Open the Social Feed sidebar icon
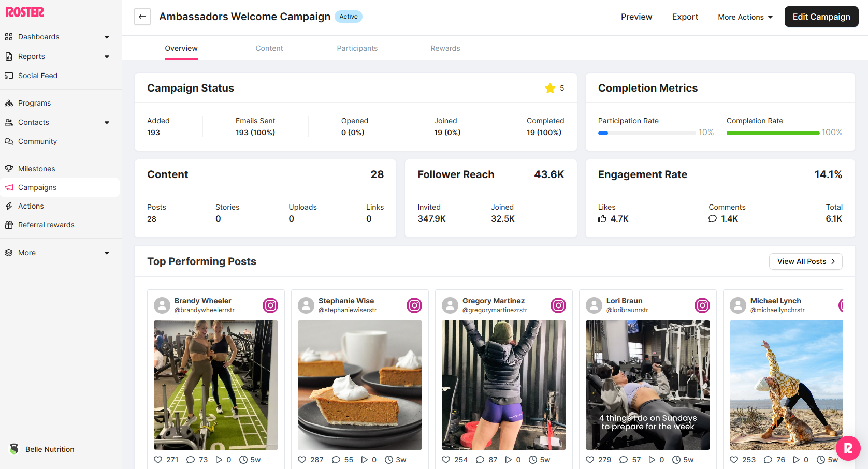This screenshot has width=868, height=469. pos(9,76)
